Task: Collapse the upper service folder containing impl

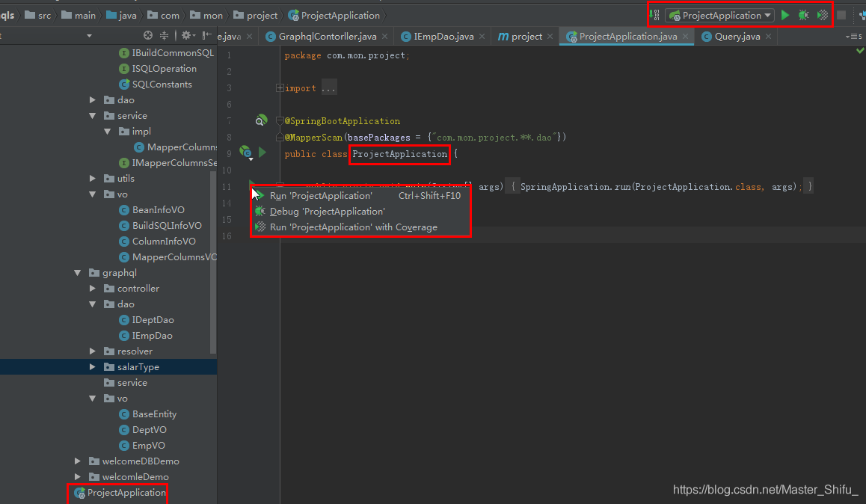Action: [x=92, y=116]
